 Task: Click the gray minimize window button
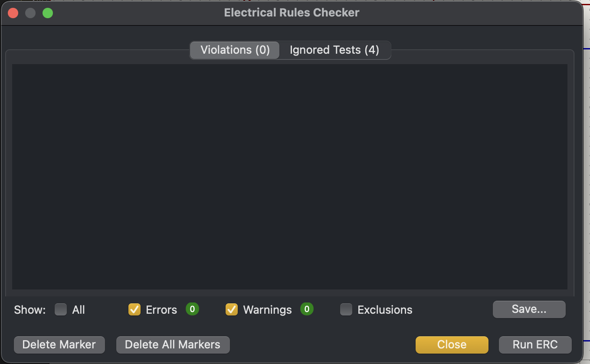30,13
